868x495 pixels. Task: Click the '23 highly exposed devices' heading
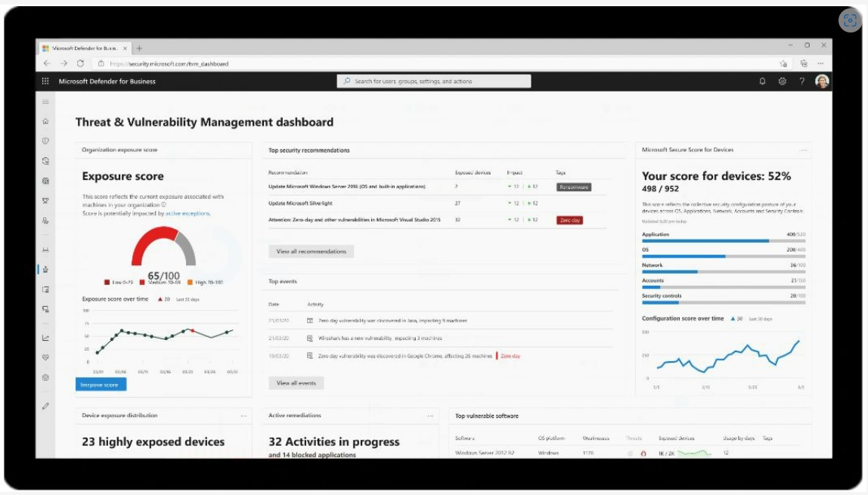tap(153, 442)
